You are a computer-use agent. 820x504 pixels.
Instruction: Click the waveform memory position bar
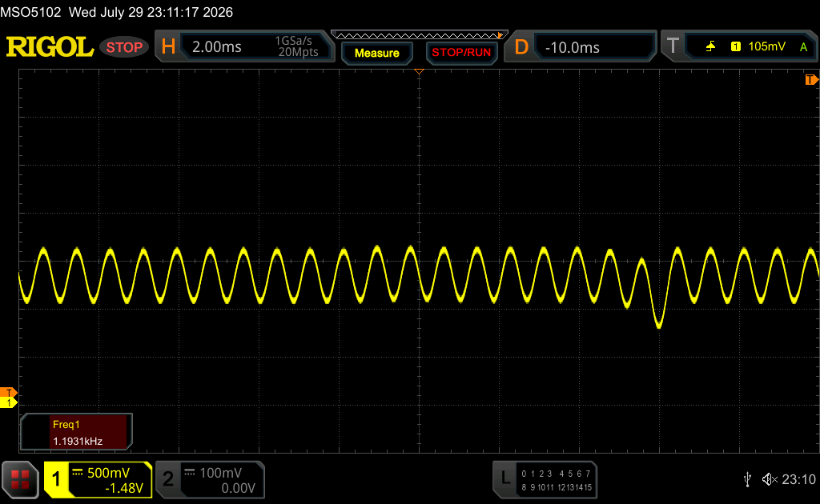(420, 35)
